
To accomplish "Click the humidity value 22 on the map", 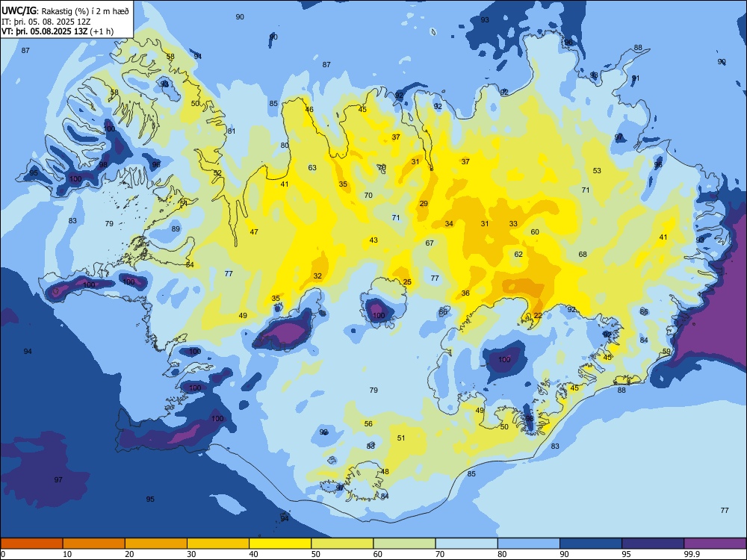I will [538, 316].
